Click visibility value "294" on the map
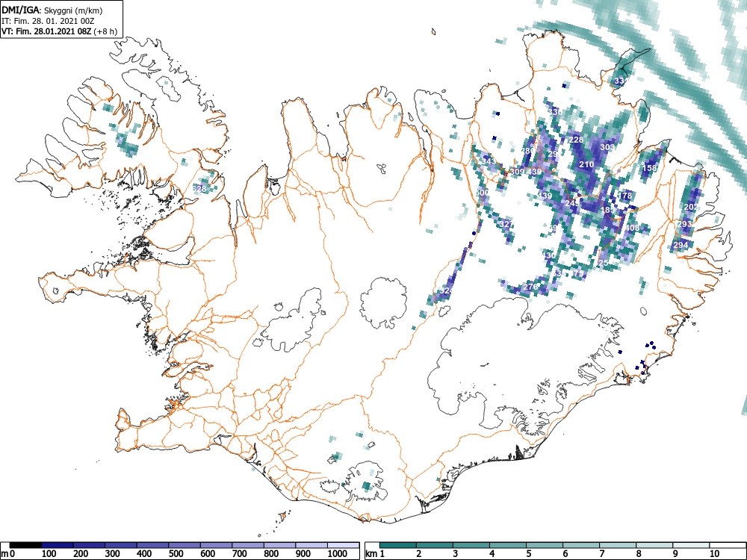 click(x=681, y=245)
